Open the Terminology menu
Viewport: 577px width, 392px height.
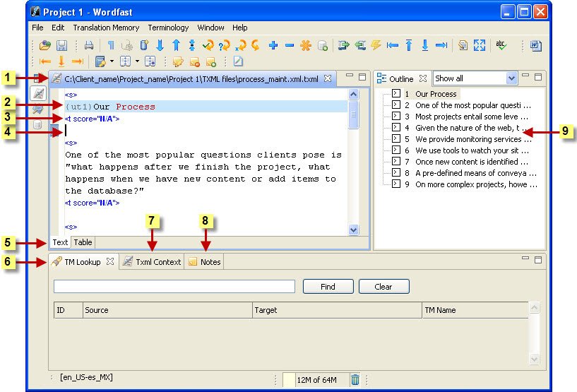168,28
